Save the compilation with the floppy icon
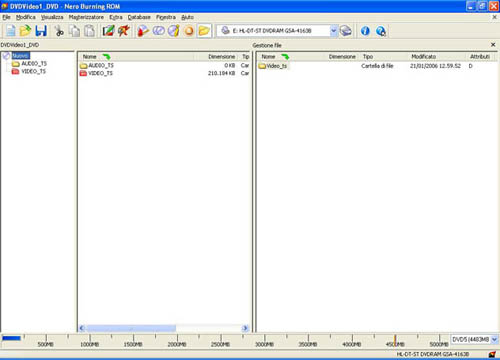This screenshot has width=500, height=360. click(41, 31)
